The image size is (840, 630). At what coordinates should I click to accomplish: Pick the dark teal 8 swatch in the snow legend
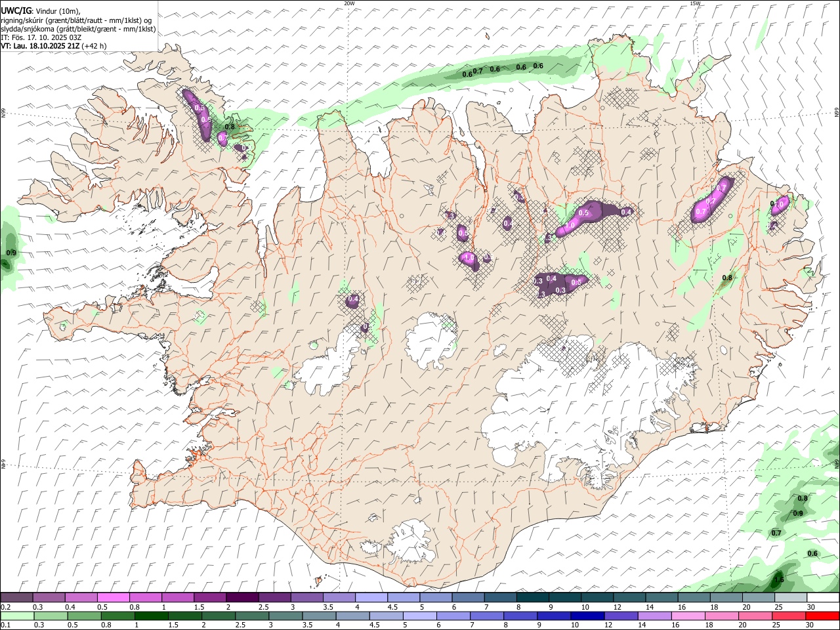point(533,598)
